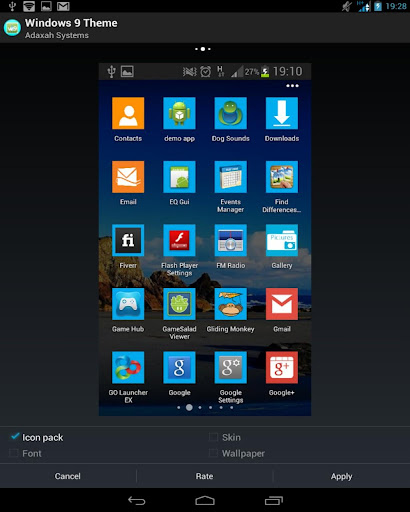Open Events Manager calendar icon

pos(231,177)
